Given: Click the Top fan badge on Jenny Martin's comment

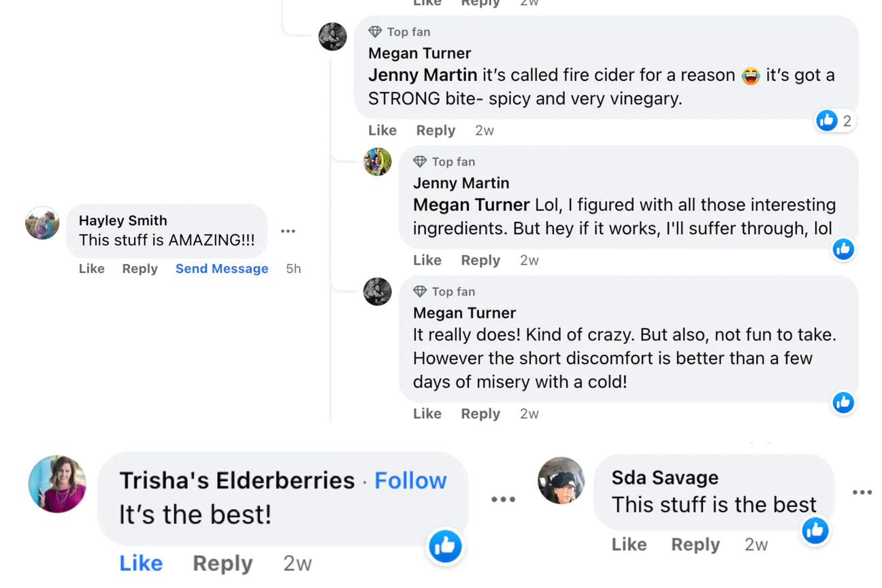Looking at the screenshot, I should (443, 161).
